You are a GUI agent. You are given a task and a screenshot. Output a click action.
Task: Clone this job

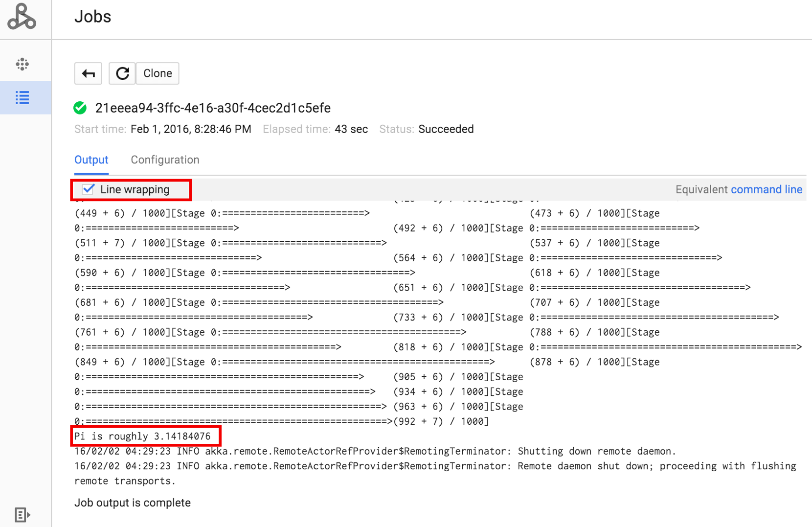[158, 73]
